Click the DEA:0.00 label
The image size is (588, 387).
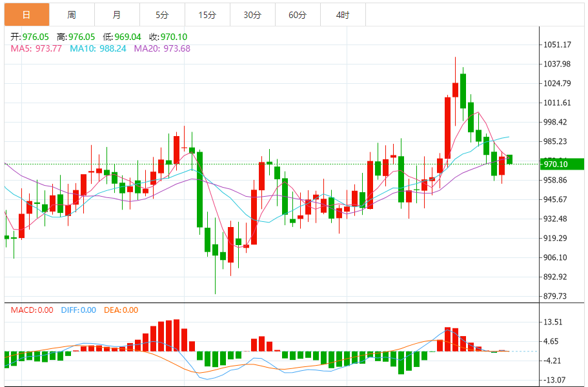[121, 310]
